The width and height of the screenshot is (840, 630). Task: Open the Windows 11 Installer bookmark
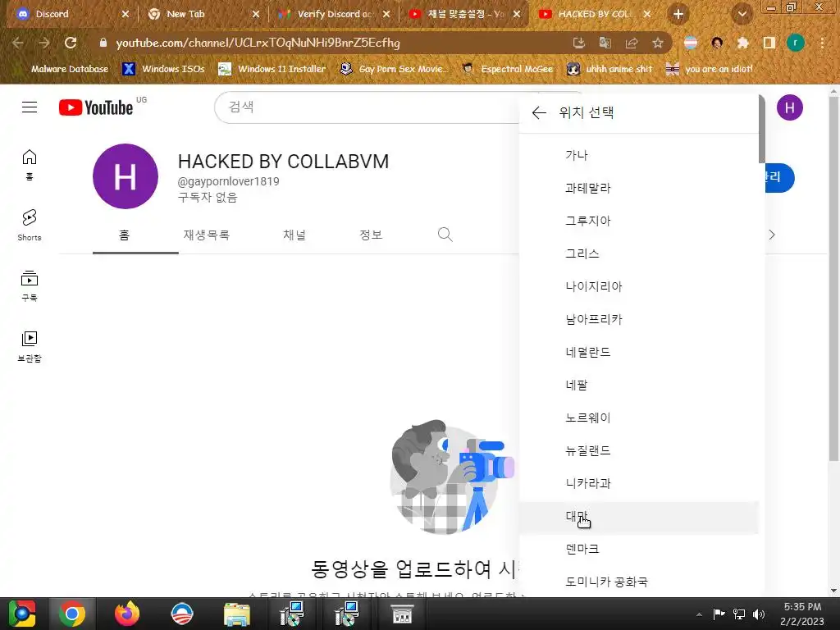pyautogui.click(x=272, y=69)
